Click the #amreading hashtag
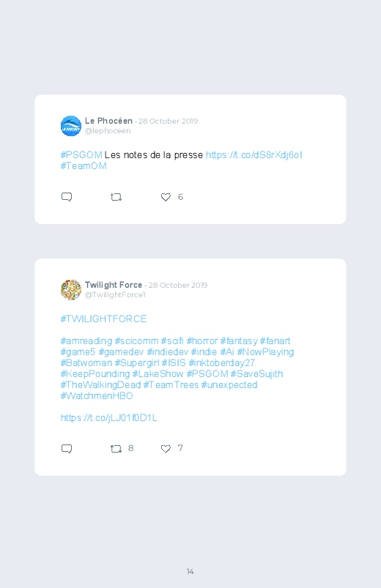 point(86,341)
